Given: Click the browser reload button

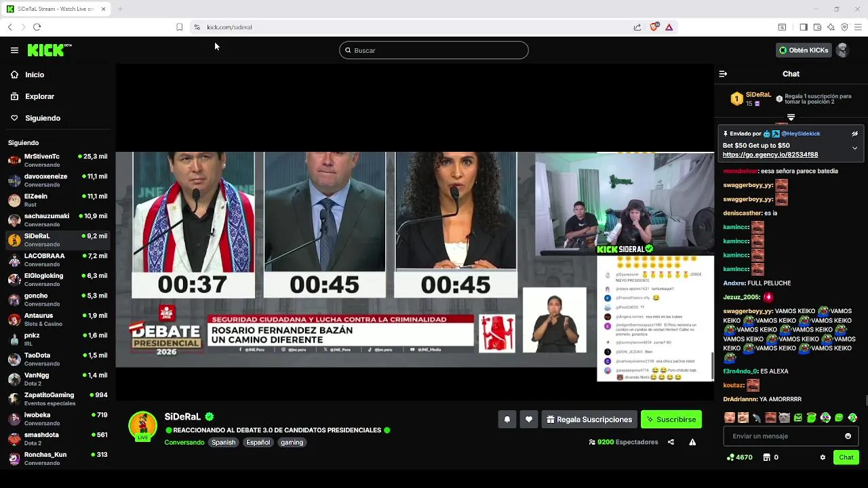Looking at the screenshot, I should click(x=37, y=27).
